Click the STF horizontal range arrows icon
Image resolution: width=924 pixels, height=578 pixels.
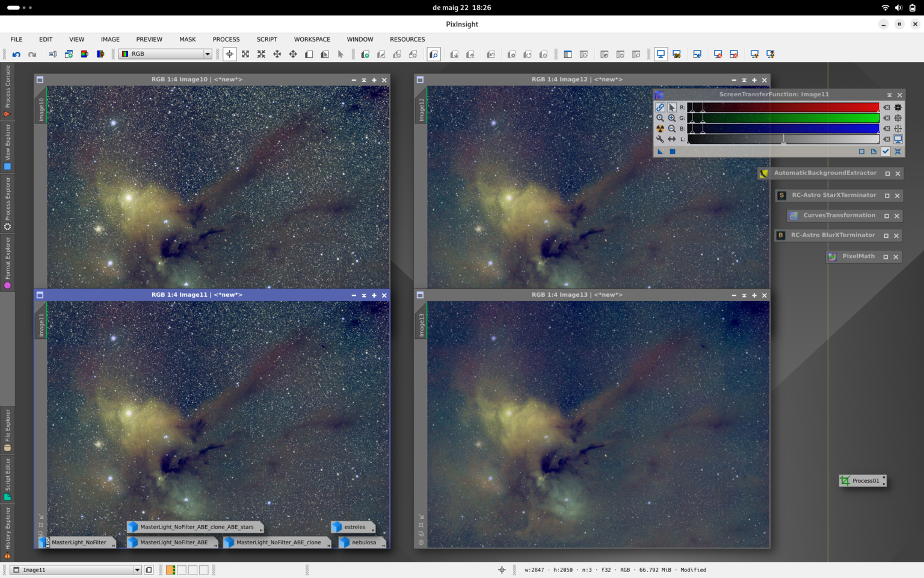coord(671,139)
